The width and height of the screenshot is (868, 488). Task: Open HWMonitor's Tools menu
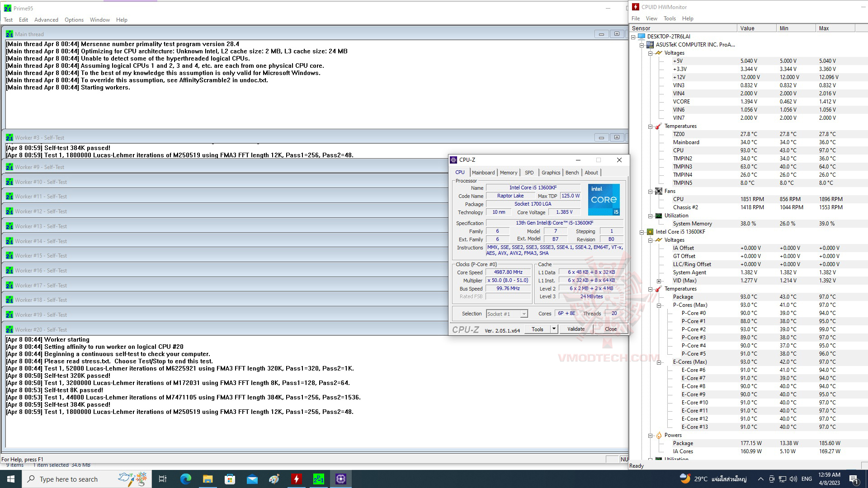click(x=670, y=19)
